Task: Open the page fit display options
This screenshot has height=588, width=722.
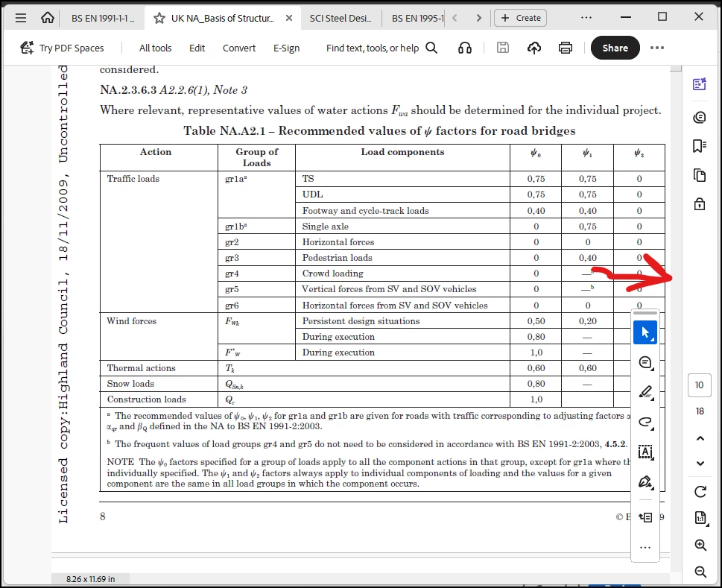Action: click(700, 518)
